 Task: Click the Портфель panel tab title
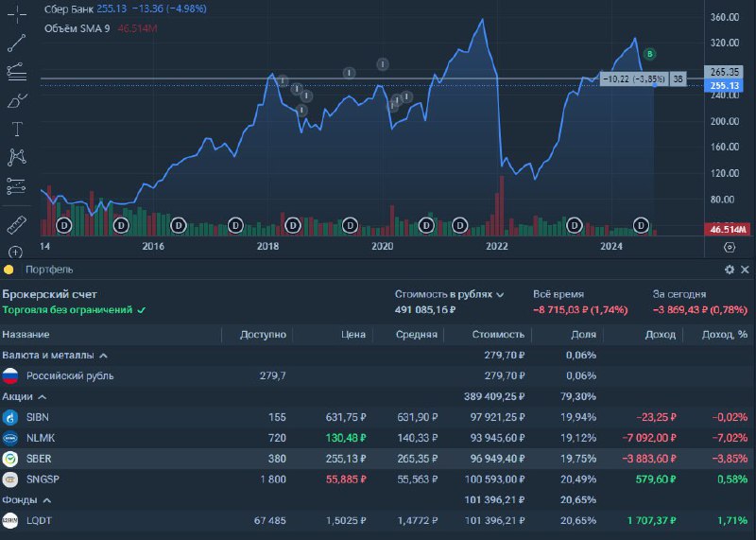(x=49, y=270)
